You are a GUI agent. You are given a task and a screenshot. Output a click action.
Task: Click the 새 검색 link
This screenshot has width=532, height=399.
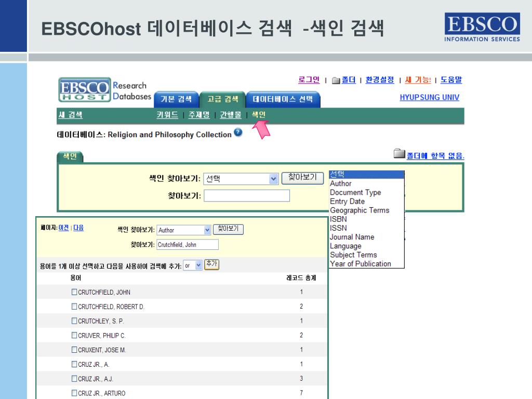coord(70,115)
